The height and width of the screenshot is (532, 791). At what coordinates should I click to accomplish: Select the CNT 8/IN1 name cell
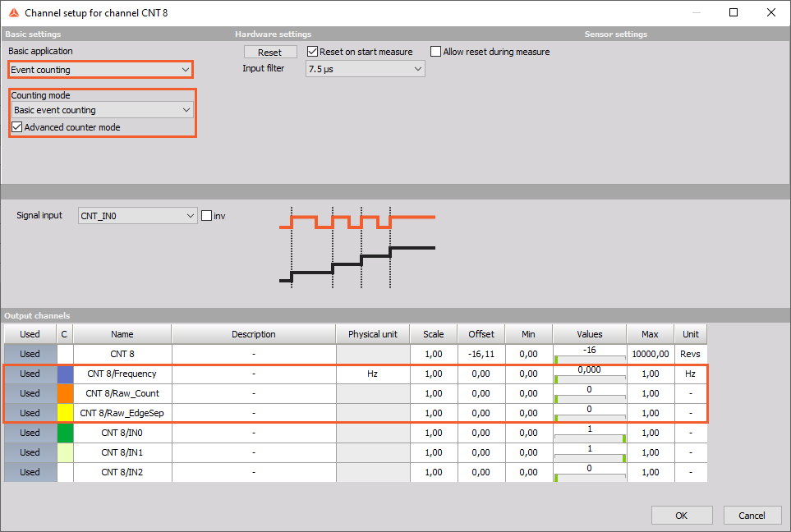click(x=122, y=452)
